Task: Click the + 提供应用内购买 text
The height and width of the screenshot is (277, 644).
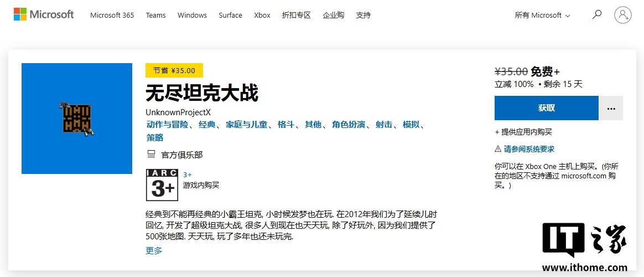Action: (x=523, y=132)
